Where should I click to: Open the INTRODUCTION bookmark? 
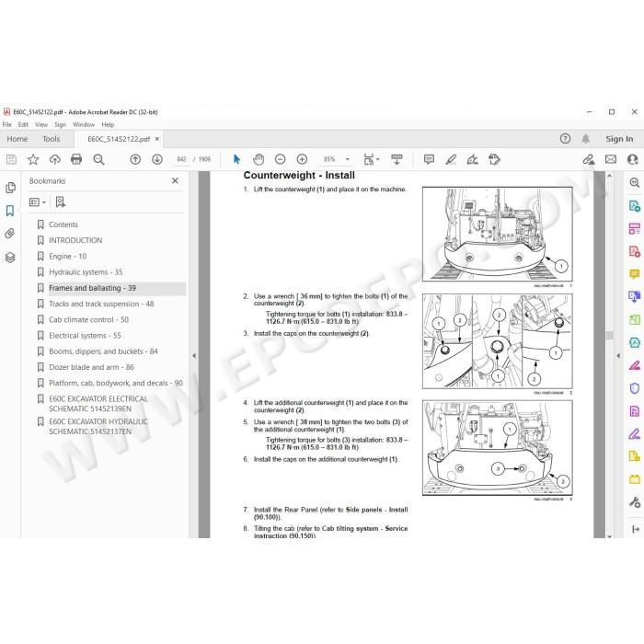pos(75,240)
